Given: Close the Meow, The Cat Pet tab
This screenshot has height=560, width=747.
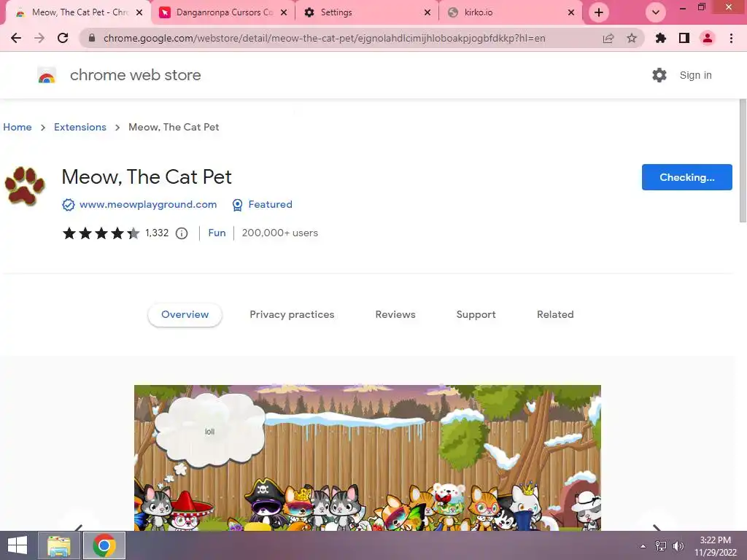Looking at the screenshot, I should tap(139, 12).
